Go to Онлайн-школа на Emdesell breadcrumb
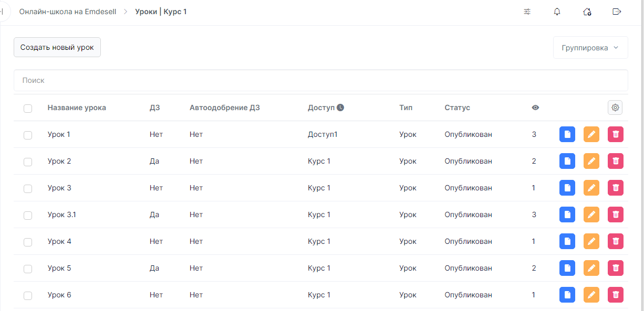The width and height of the screenshot is (644, 311). [68, 12]
